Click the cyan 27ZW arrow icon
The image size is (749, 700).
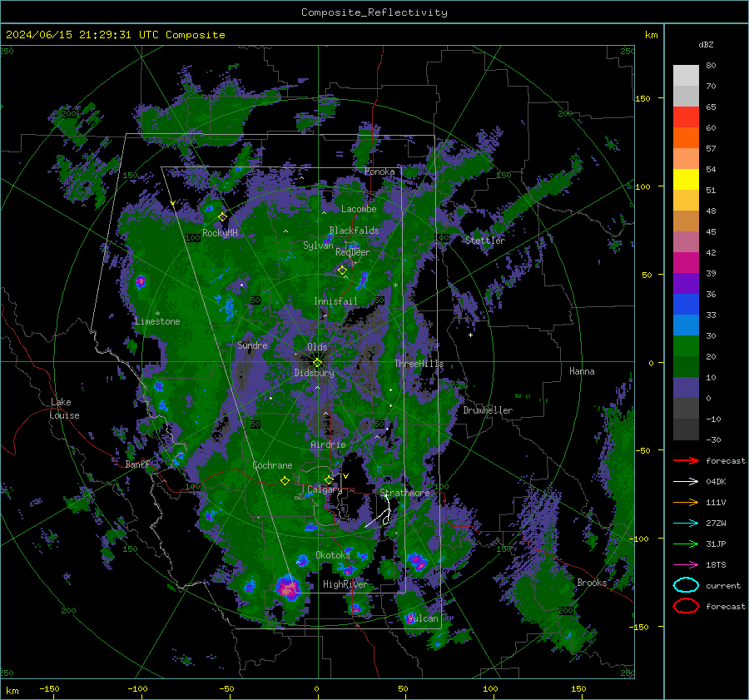coord(686,524)
